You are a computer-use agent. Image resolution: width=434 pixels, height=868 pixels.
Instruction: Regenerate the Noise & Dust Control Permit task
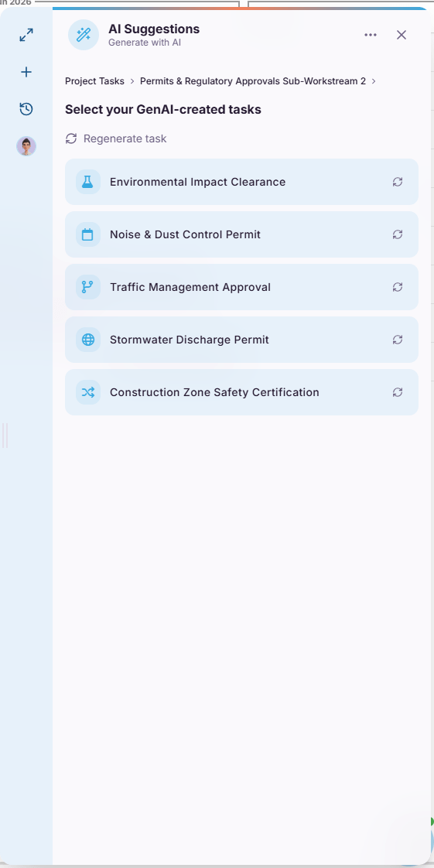(398, 234)
